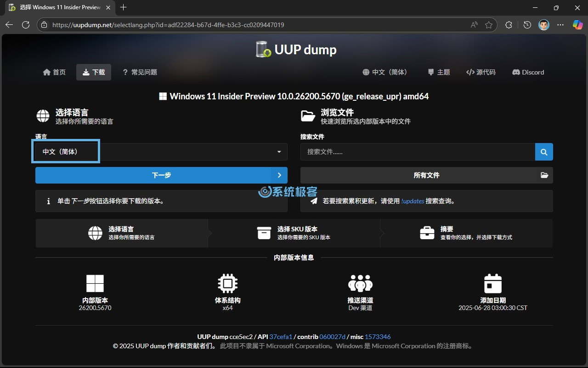
Task: Open 源代码 source code link
Action: coord(481,72)
